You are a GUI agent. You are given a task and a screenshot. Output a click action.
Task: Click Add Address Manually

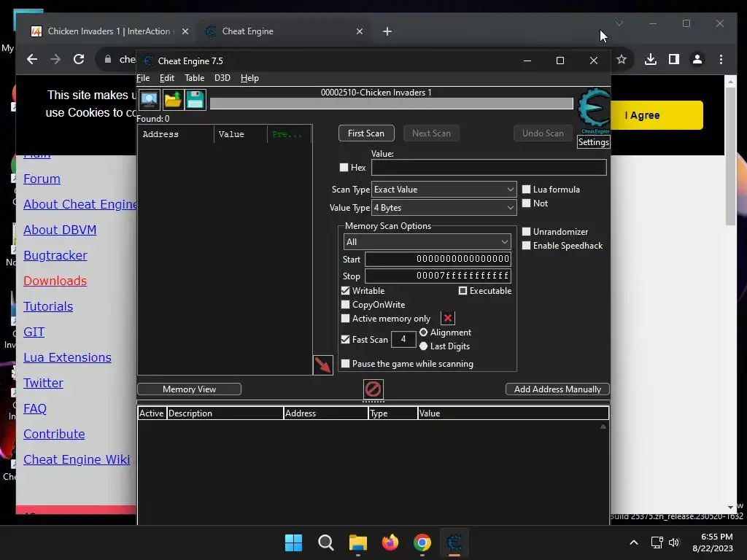point(557,389)
